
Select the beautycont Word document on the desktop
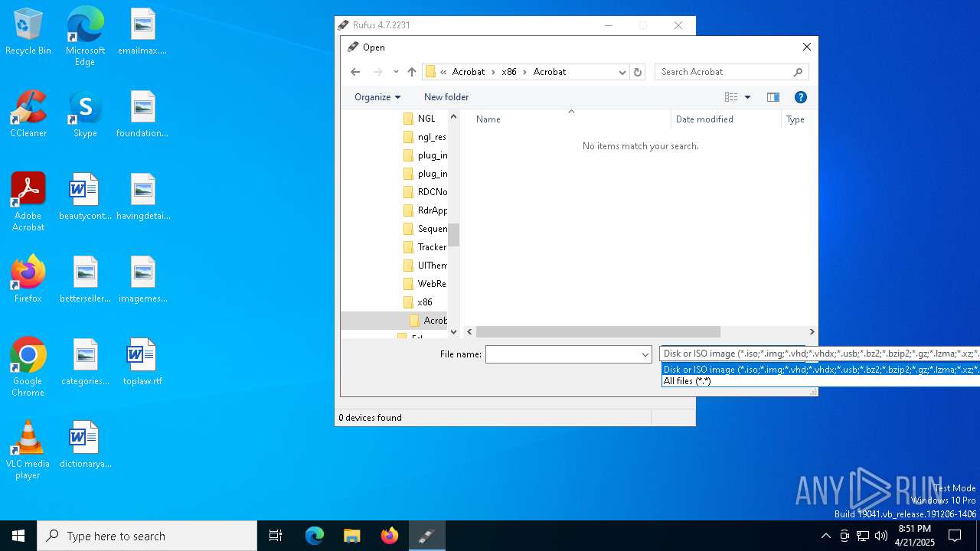85,197
